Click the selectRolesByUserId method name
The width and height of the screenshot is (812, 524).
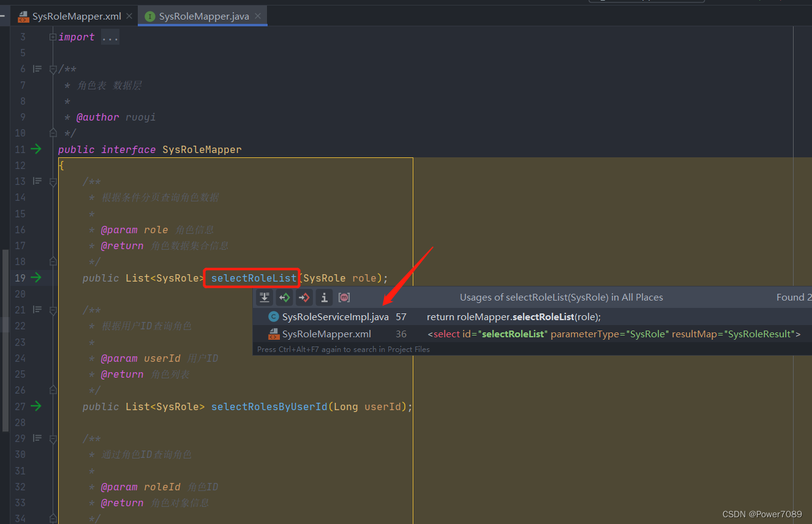pos(269,406)
